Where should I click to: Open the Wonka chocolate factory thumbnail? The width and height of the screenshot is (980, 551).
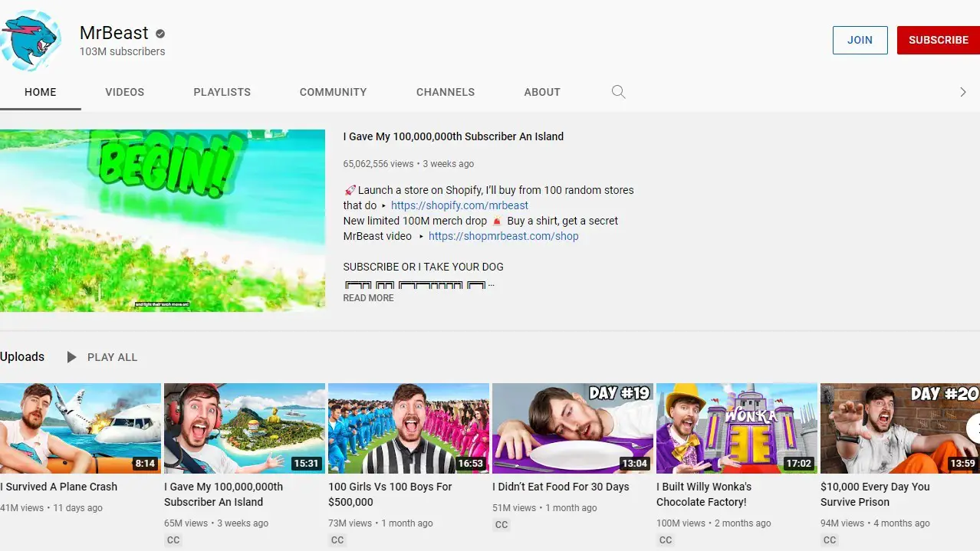click(x=737, y=428)
